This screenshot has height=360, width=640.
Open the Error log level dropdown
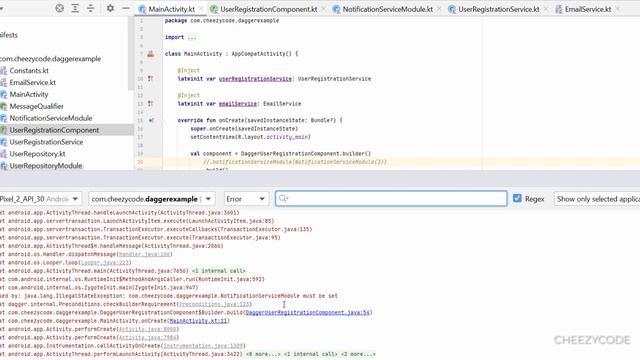tap(246, 199)
